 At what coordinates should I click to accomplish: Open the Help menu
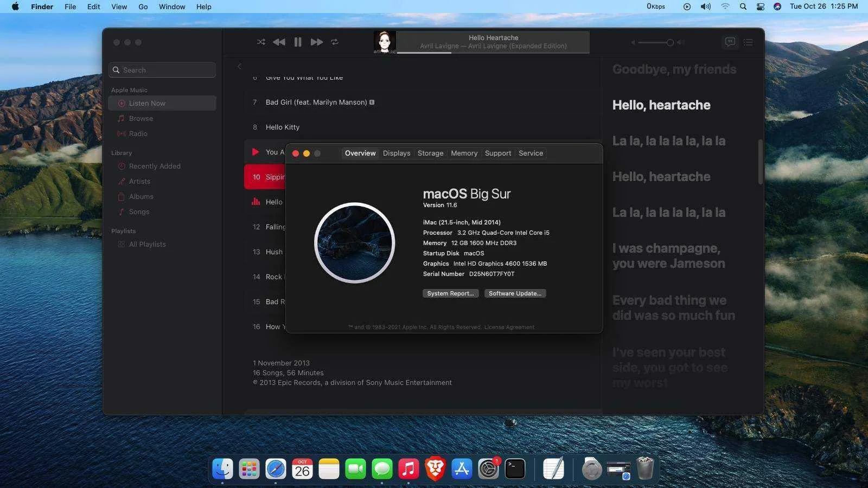pyautogui.click(x=204, y=7)
